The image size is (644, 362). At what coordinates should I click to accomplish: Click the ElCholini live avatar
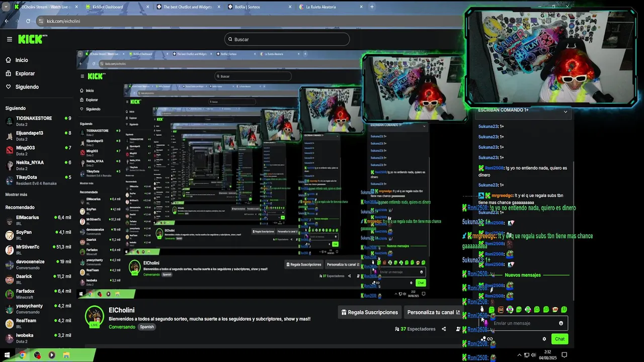click(94, 316)
